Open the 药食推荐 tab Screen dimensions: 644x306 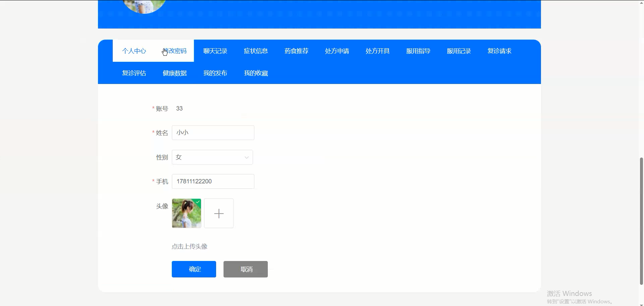click(296, 51)
